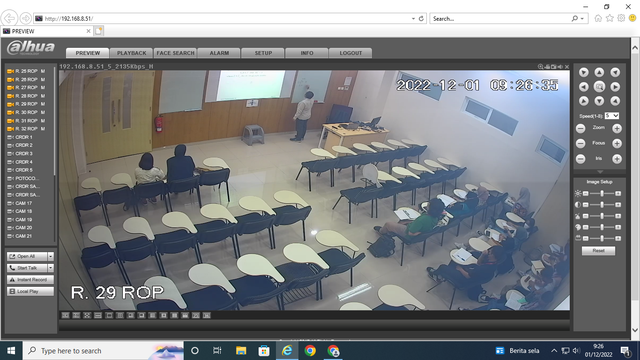The image size is (640, 360).
Task: Click the PTZ center 3D positioning icon
Action: click(599, 87)
